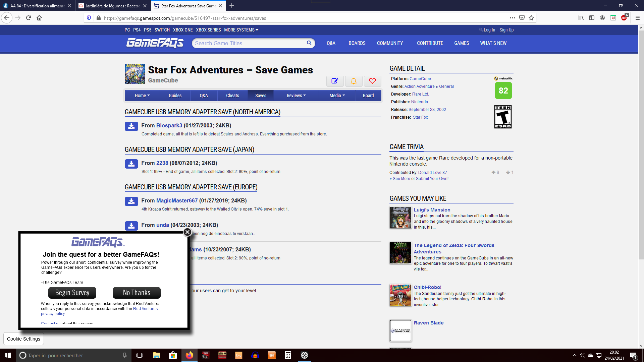
Task: Open Calculator from the taskbar
Action: click(x=288, y=355)
